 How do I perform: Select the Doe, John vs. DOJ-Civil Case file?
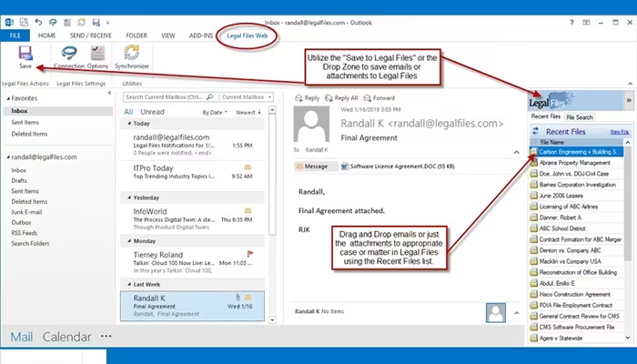pos(576,174)
